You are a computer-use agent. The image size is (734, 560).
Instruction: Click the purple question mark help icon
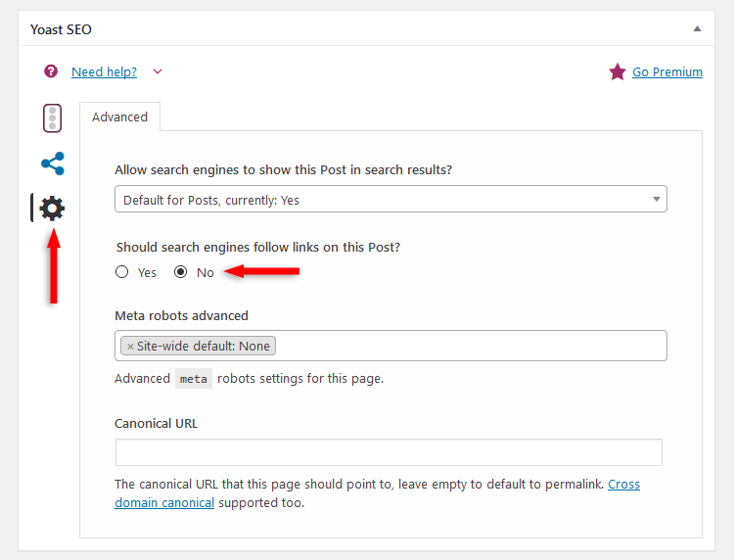tap(51, 71)
